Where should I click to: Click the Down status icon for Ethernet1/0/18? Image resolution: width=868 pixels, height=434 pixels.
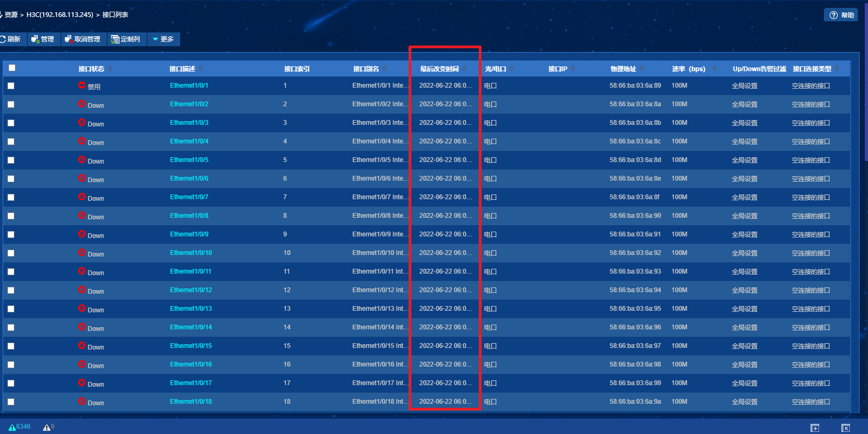click(x=82, y=401)
